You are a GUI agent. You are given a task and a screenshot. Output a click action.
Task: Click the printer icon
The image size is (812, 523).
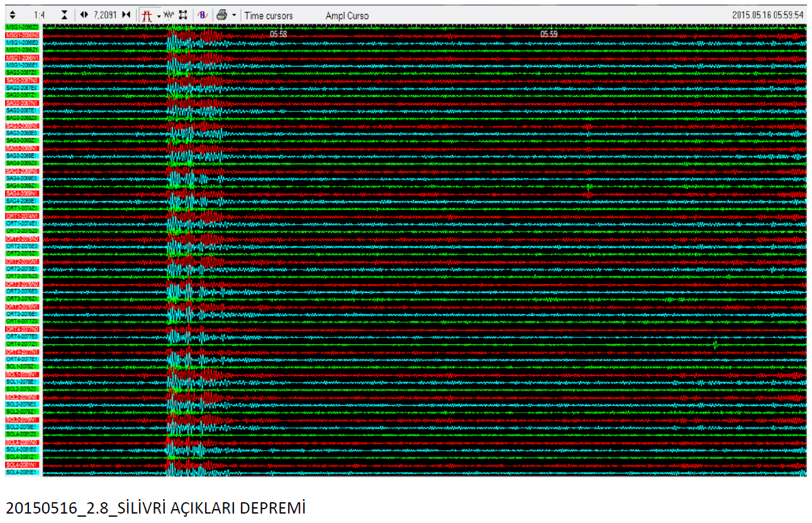pyautogui.click(x=221, y=15)
